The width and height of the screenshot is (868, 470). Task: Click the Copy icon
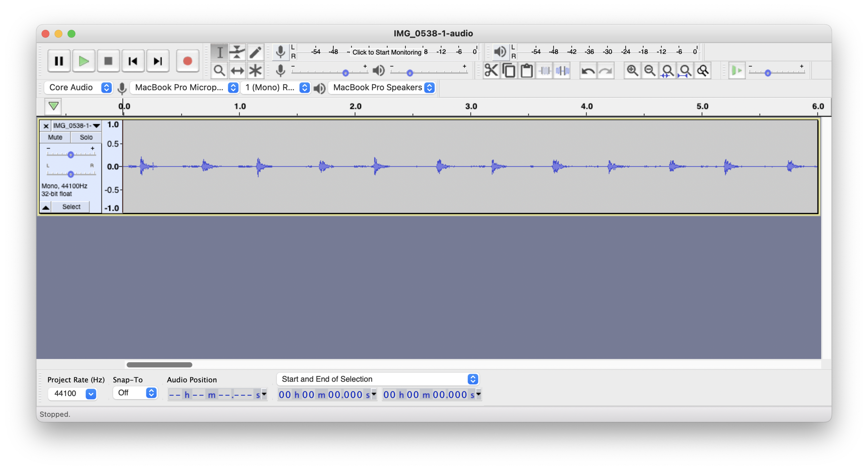click(x=509, y=70)
